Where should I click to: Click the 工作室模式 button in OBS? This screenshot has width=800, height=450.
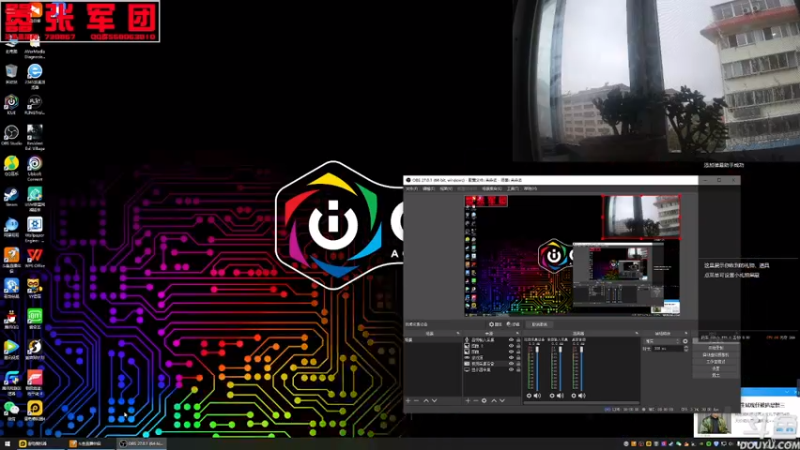[x=715, y=362]
